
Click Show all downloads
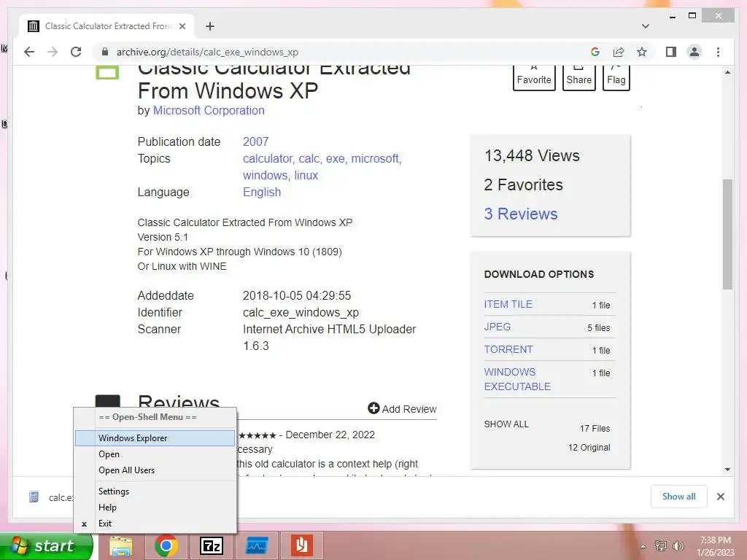tap(678, 497)
